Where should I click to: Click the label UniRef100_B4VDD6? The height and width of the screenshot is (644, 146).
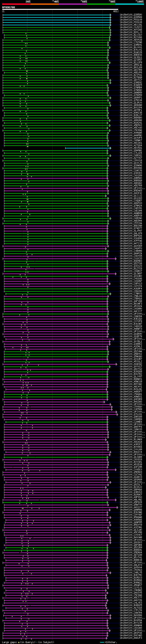pos(131,615)
